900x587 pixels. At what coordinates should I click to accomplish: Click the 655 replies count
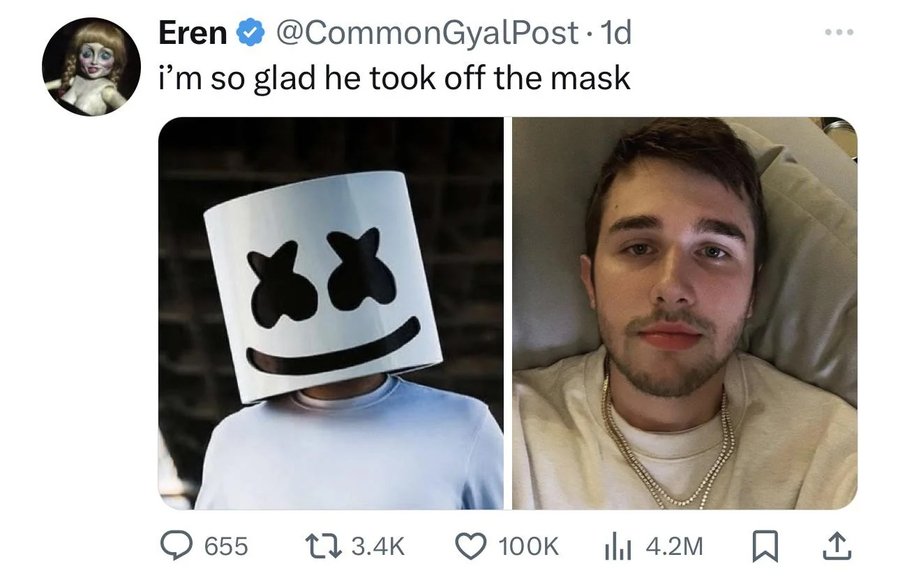(226, 545)
